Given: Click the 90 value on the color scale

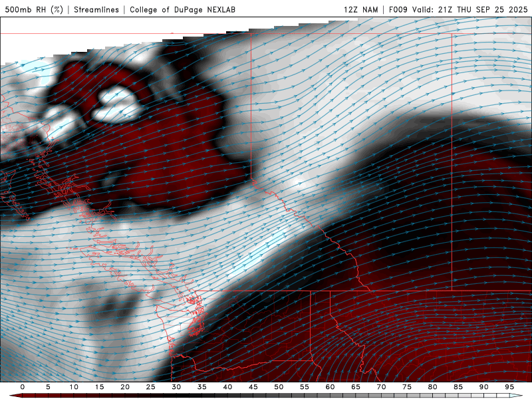Looking at the screenshot, I should pyautogui.click(x=483, y=387).
